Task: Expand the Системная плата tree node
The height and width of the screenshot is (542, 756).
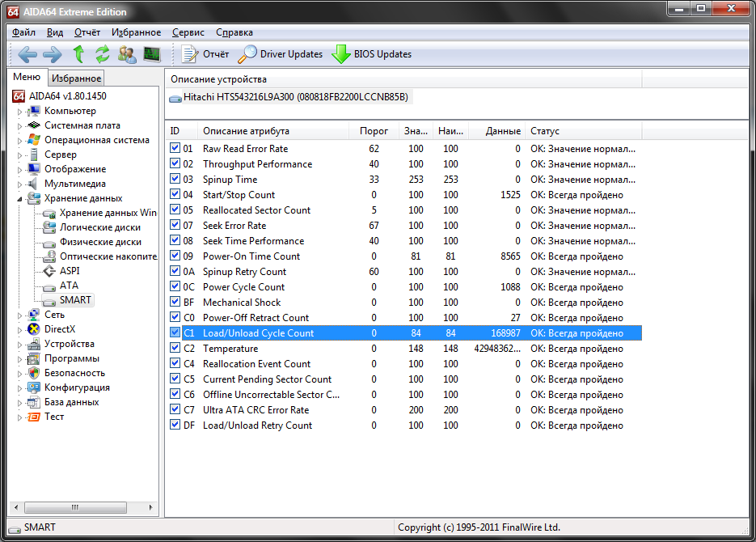Action: 19,126
